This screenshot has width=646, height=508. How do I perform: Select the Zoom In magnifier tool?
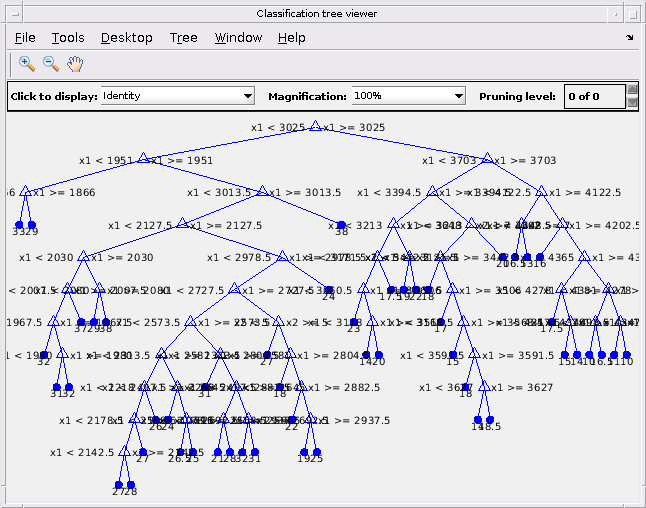coord(26,64)
